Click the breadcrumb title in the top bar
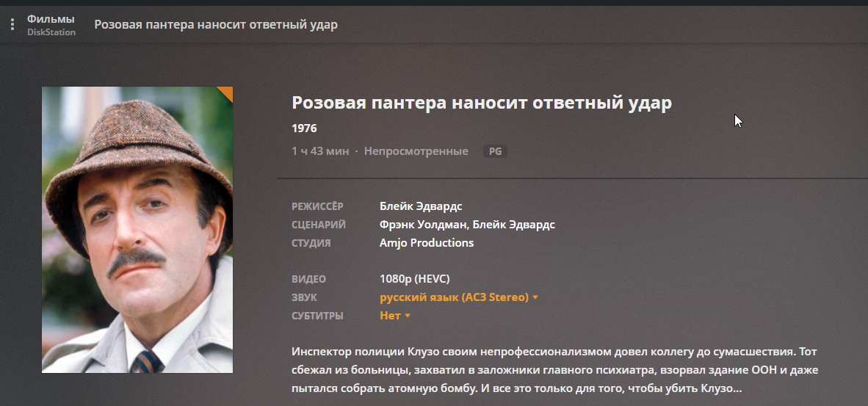 216,25
